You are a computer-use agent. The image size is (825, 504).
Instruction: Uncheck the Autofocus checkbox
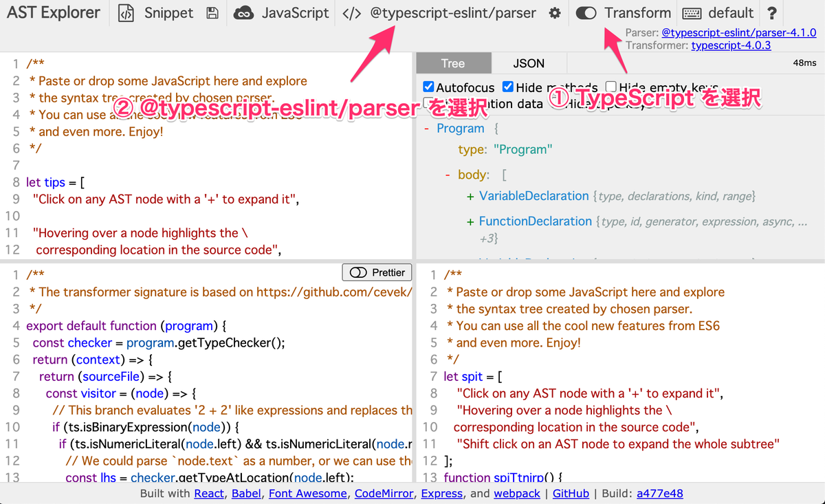pos(428,87)
